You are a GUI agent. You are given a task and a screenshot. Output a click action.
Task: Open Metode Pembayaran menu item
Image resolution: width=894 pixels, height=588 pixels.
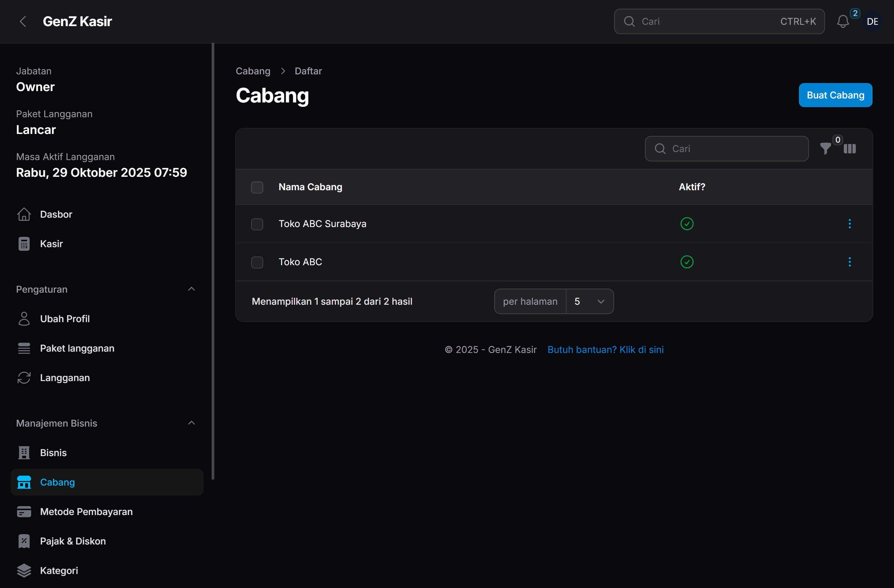pyautogui.click(x=86, y=512)
